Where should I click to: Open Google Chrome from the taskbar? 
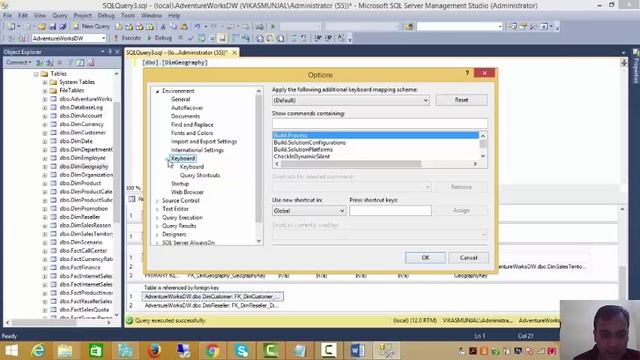212,351
